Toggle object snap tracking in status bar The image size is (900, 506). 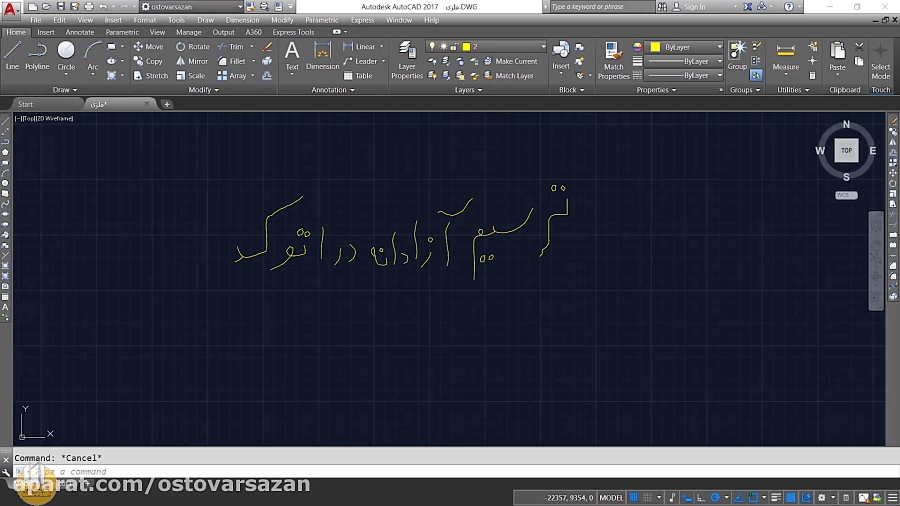click(x=739, y=497)
